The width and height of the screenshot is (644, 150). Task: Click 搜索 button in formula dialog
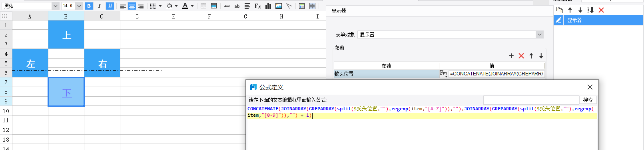(588, 100)
